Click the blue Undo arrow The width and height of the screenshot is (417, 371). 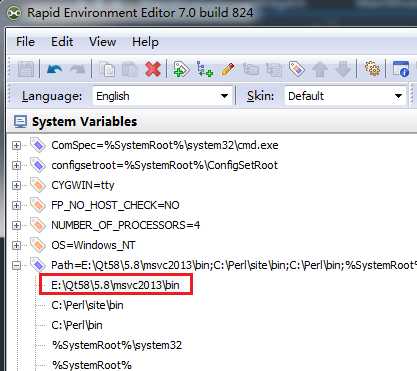point(55,69)
